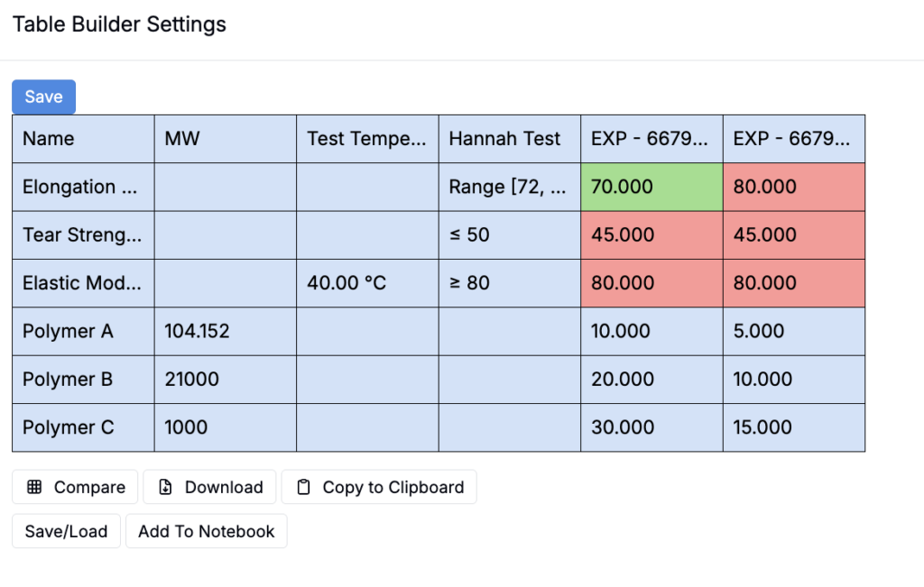
Task: Click the 40.00 °C temperature cell
Action: point(368,283)
